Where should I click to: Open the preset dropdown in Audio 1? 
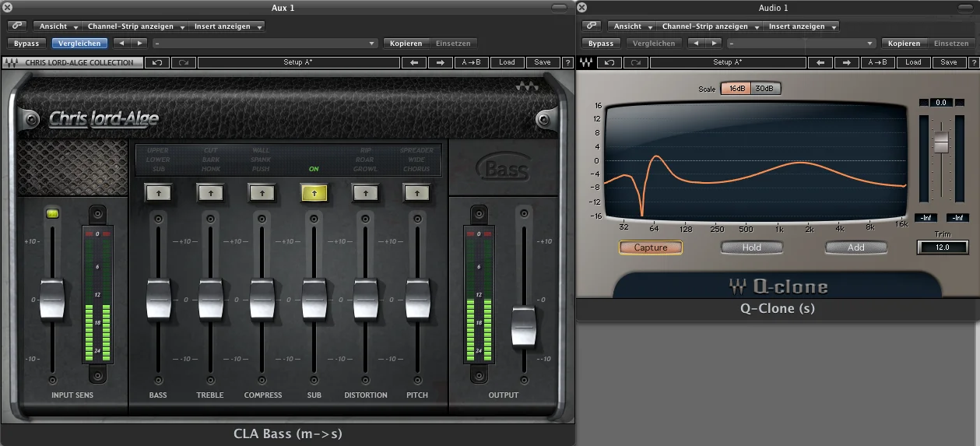tap(803, 44)
